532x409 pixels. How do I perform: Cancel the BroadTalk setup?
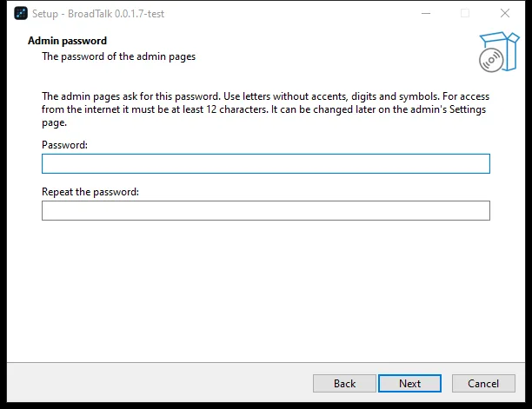click(x=483, y=383)
